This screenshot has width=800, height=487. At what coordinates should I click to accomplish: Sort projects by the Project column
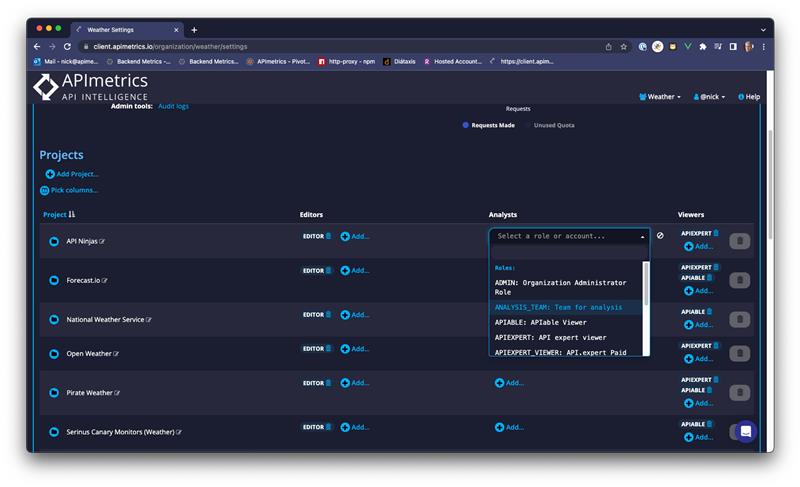point(59,215)
